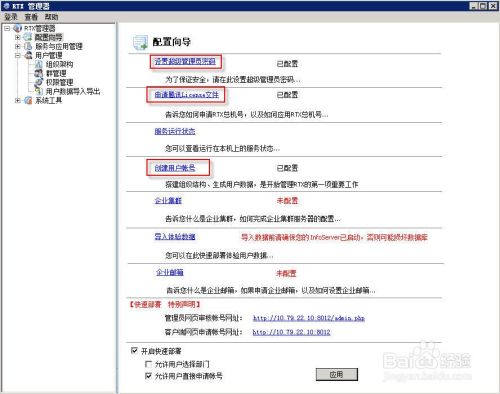Open the 创建用户帐号 link
The image size is (500, 394).
175,168
